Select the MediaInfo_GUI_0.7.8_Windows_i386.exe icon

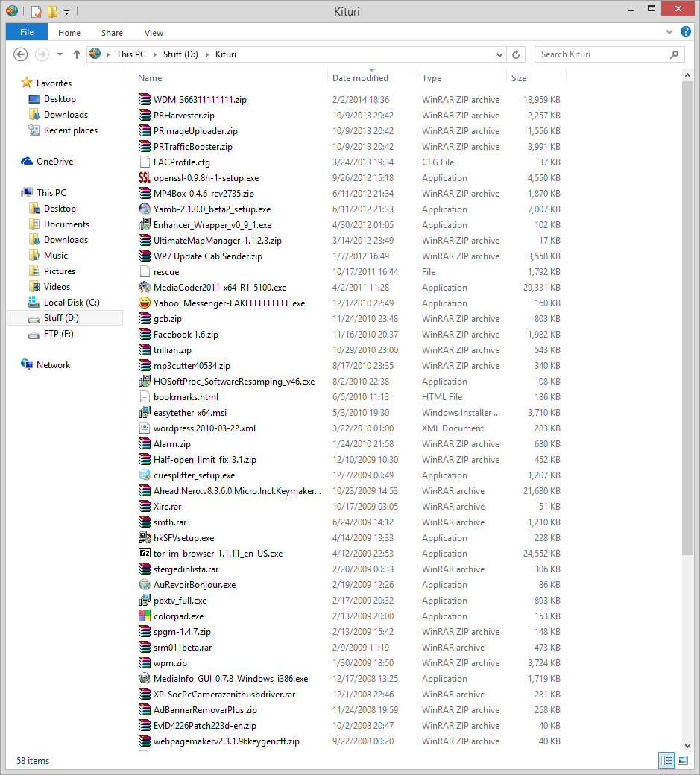click(145, 679)
